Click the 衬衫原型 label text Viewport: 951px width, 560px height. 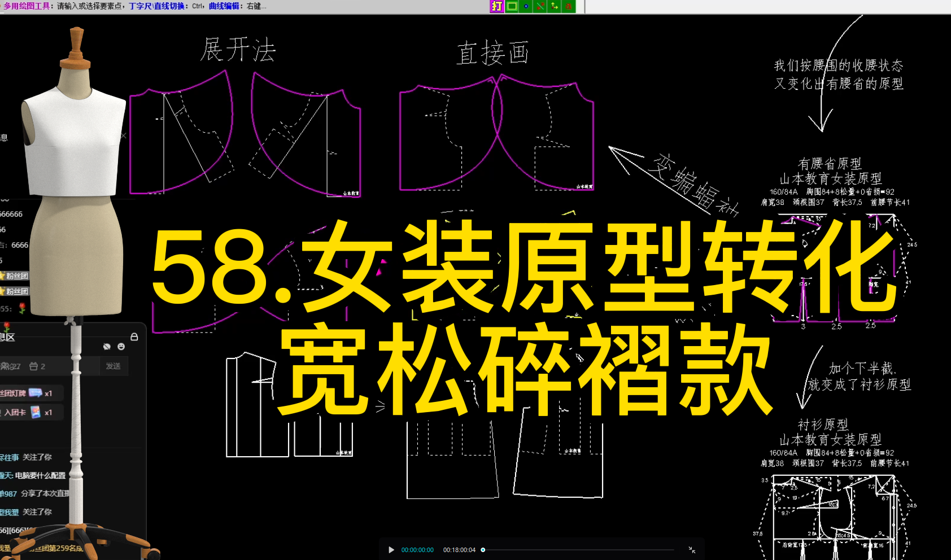coord(823,425)
